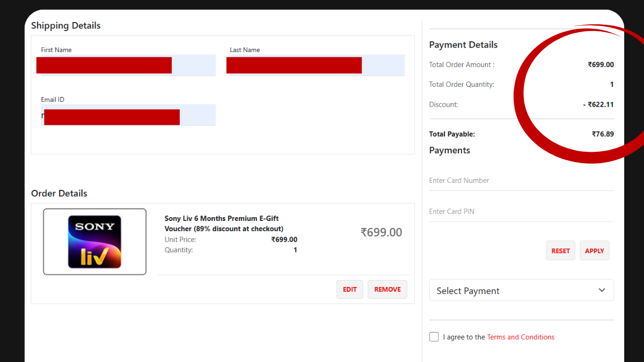Screen dimensions: 644x362
Task: Click the Total Payable amount ₹76.89
Action: click(604, 134)
